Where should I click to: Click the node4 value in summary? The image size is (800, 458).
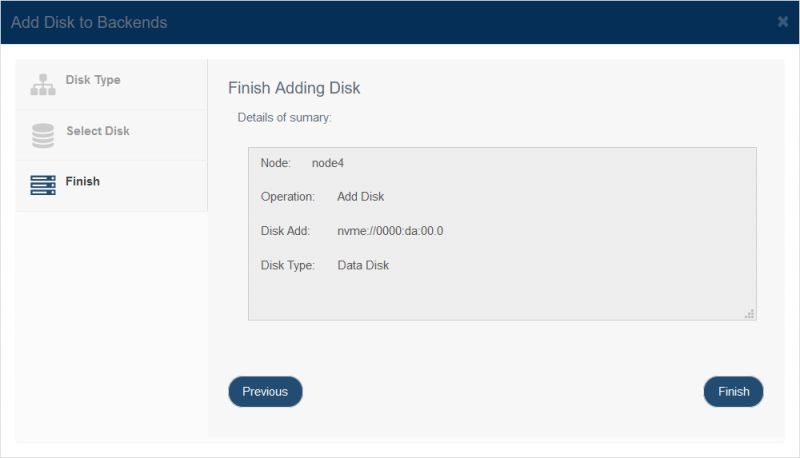[328, 163]
